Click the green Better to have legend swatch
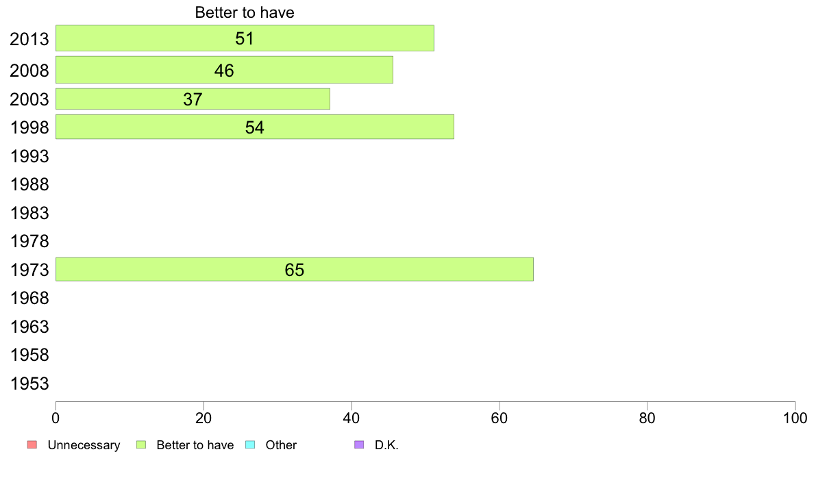Viewport: 814px width, 504px height. 141,445
